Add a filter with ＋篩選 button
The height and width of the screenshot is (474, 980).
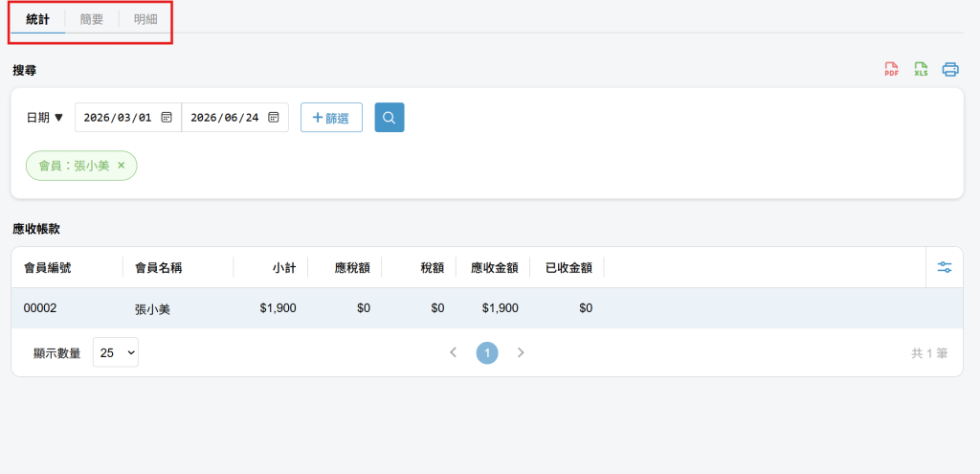click(x=331, y=118)
